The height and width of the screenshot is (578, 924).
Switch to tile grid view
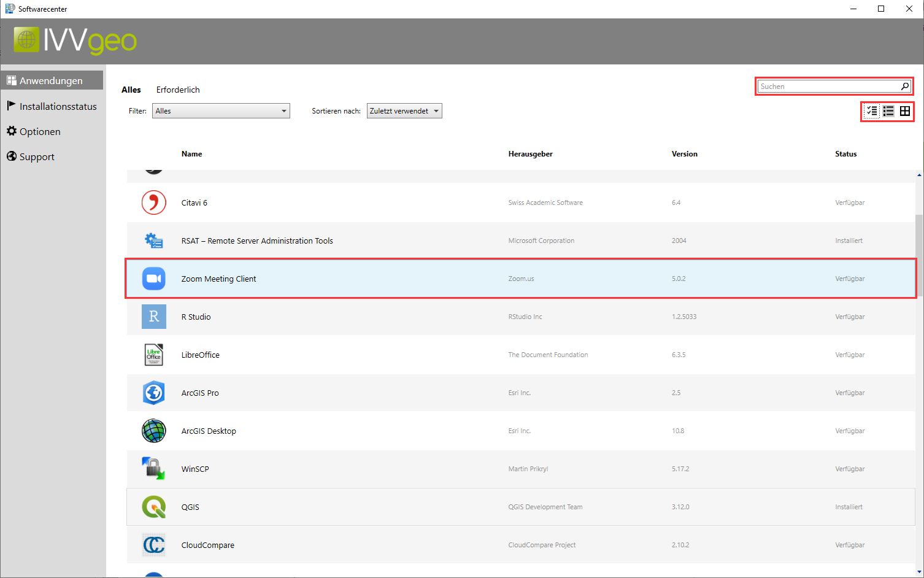pyautogui.click(x=905, y=111)
